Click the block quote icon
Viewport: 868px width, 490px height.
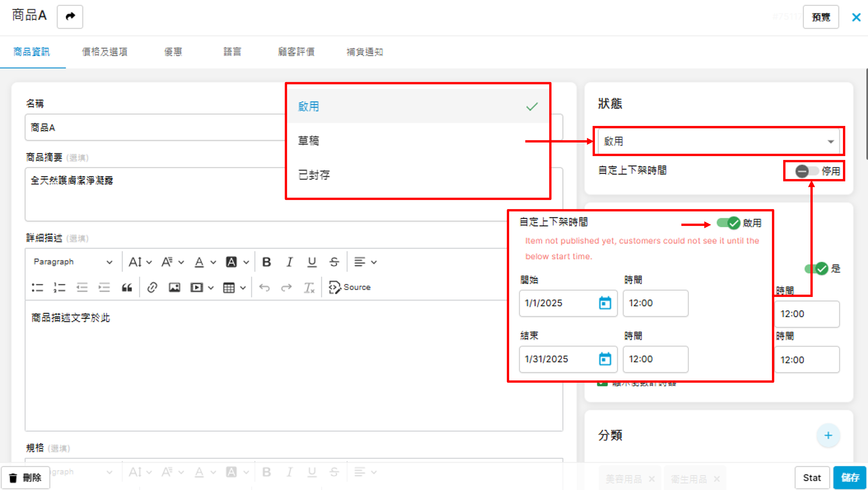(x=127, y=288)
